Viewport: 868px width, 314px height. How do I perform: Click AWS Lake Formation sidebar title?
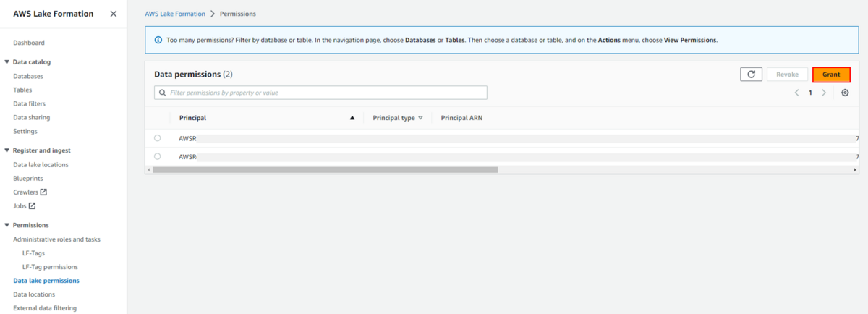pos(53,14)
